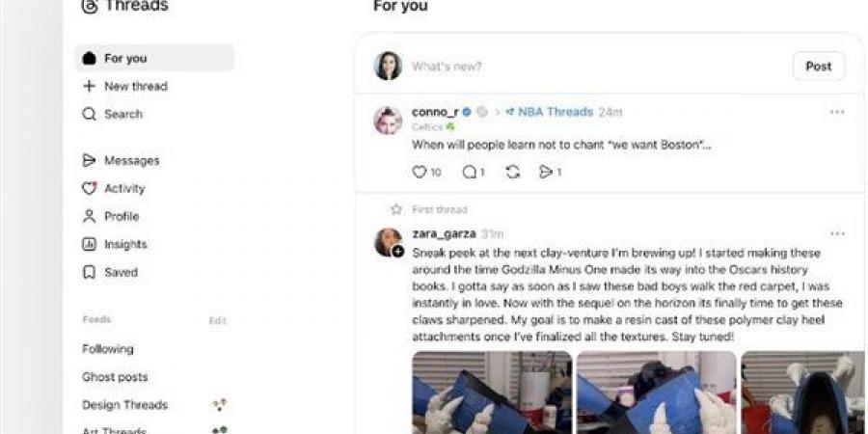Open Insights from the chart icon

89,244
